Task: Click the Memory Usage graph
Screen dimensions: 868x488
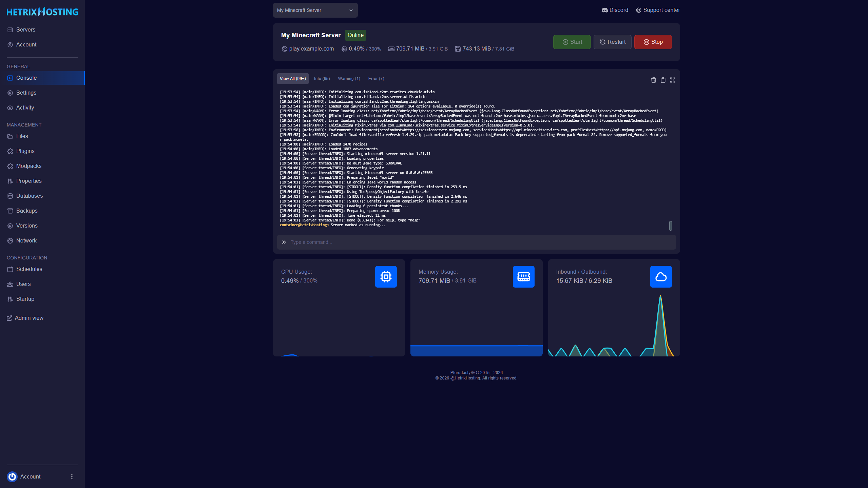Action: point(476,325)
